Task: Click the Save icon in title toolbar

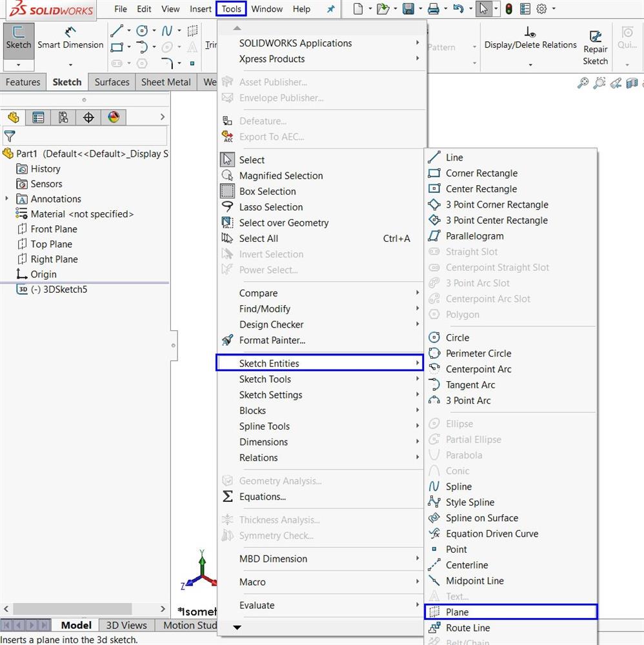Action: [408, 8]
